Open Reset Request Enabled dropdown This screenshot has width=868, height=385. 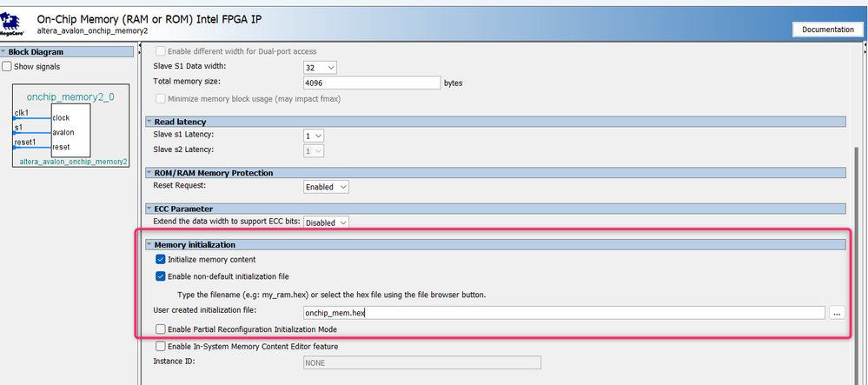(x=326, y=187)
